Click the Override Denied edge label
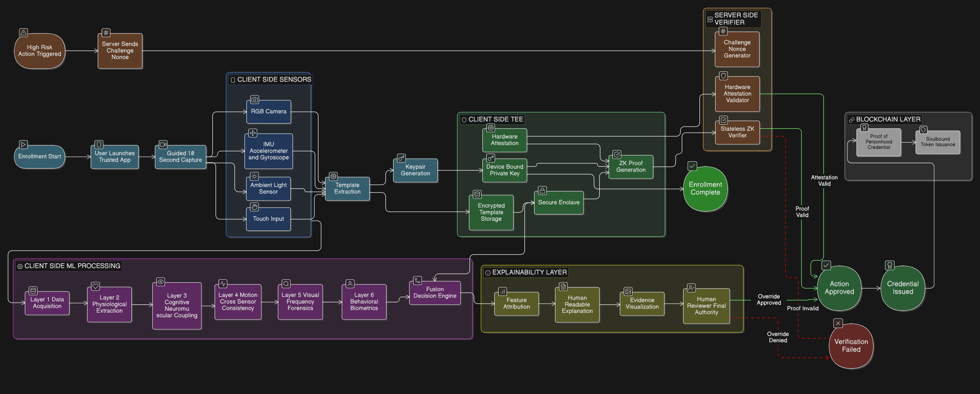 (x=778, y=337)
